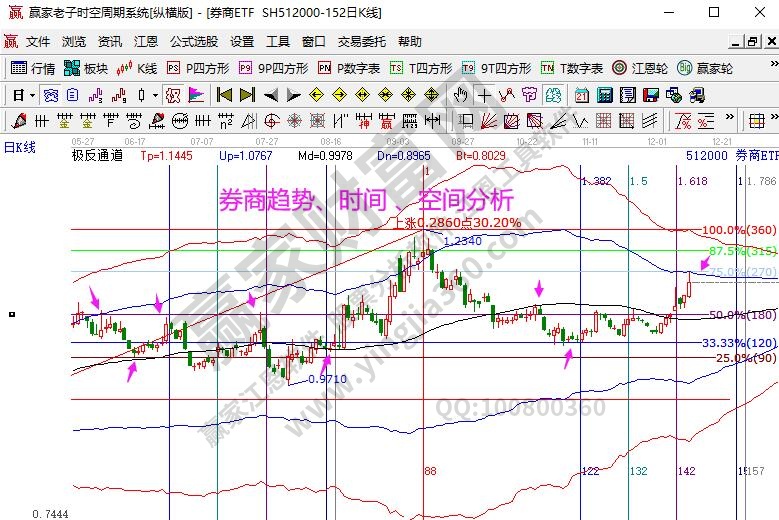The width and height of the screenshot is (779, 520).
Task: Click the T数字表 button
Action: pos(572,68)
